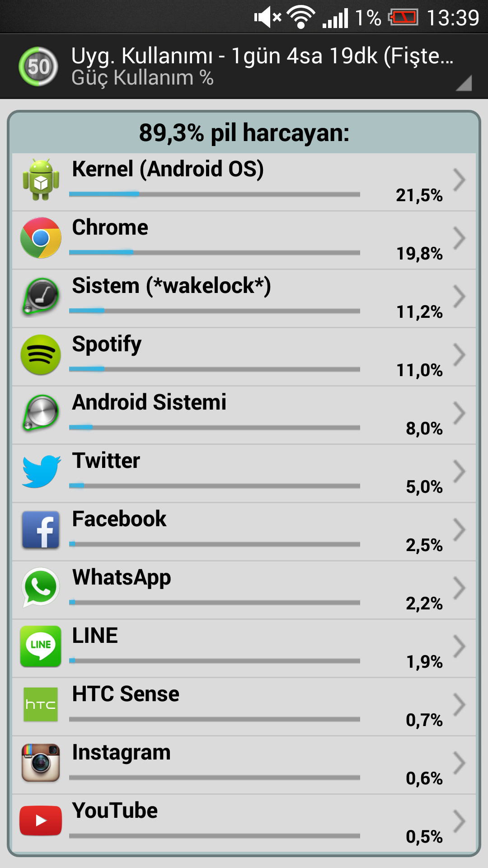The height and width of the screenshot is (868, 488).
Task: Tap the Spotify app icon
Action: pos(41,354)
